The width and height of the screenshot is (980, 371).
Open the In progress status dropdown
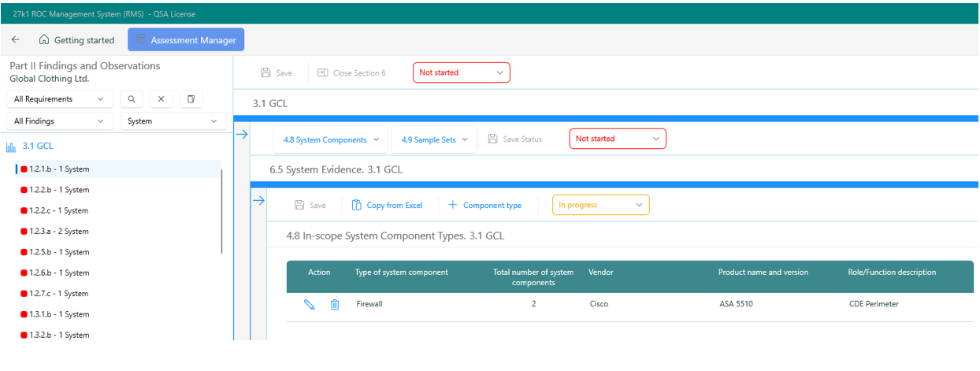[600, 205]
